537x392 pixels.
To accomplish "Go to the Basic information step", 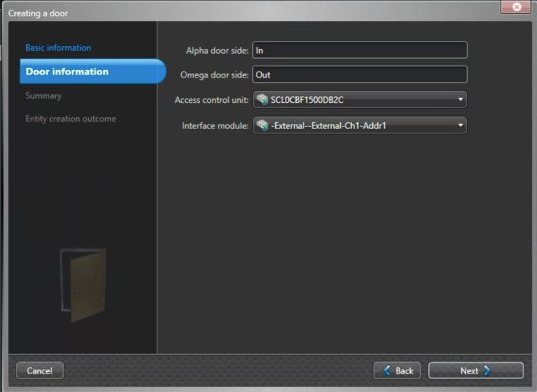I will point(58,48).
